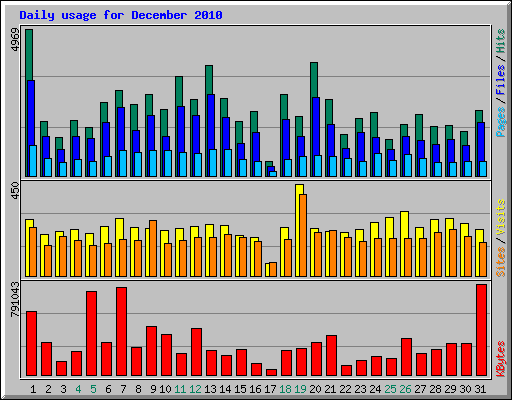The width and height of the screenshot is (512, 400).
Task: Click day label 7 on the x-axis
Action: [123, 389]
